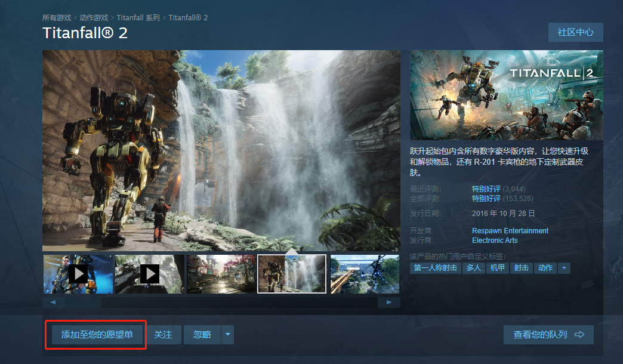623x364 pixels.
Task: Play the second video thumbnail
Action: point(150,274)
